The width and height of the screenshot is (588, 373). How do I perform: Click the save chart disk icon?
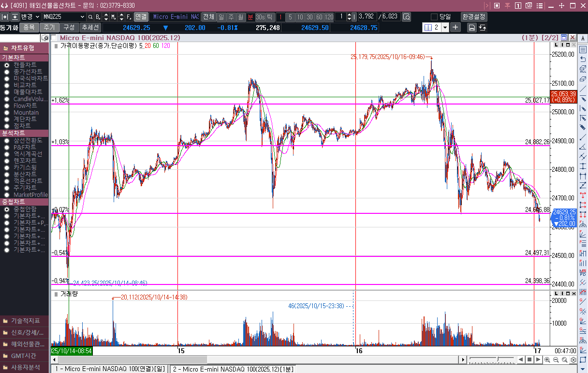[471, 28]
